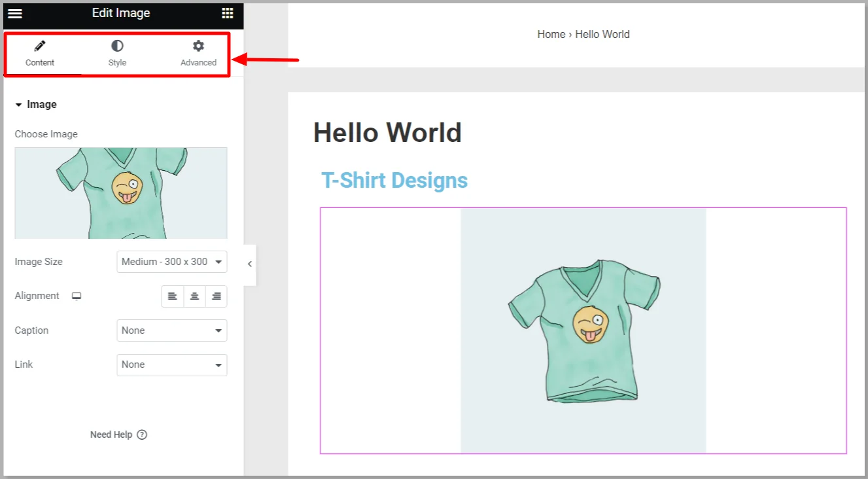Open the Advanced tab
The image size is (868, 479).
pos(198,54)
